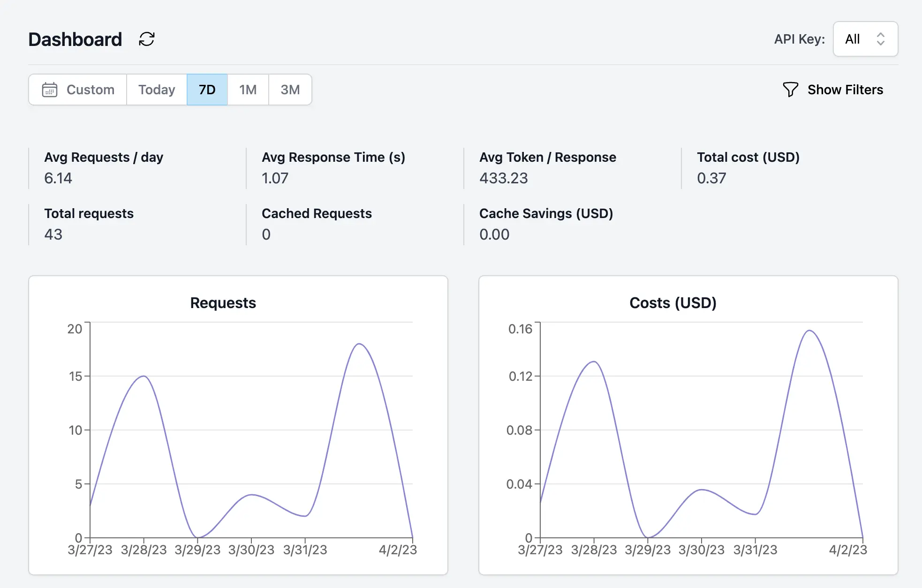The image size is (922, 588).
Task: Click the refresh icon next to Dashboard
Action: point(146,39)
